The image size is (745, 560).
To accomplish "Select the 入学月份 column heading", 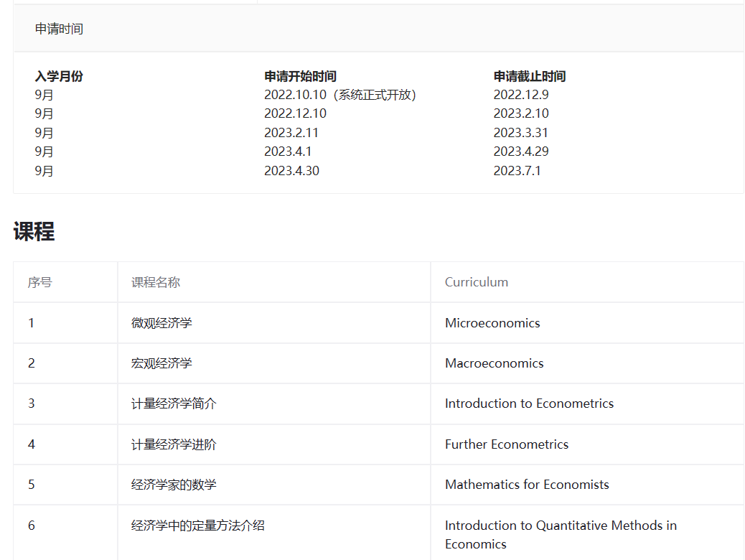I will [x=59, y=76].
